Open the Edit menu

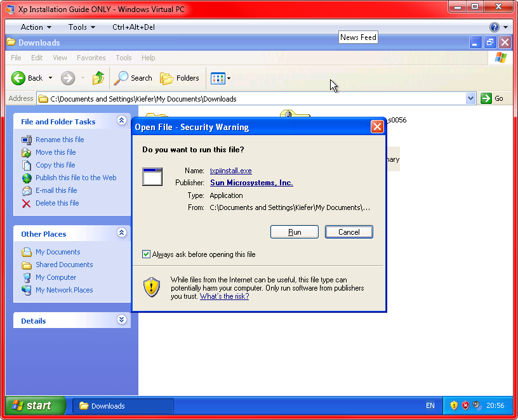point(37,58)
